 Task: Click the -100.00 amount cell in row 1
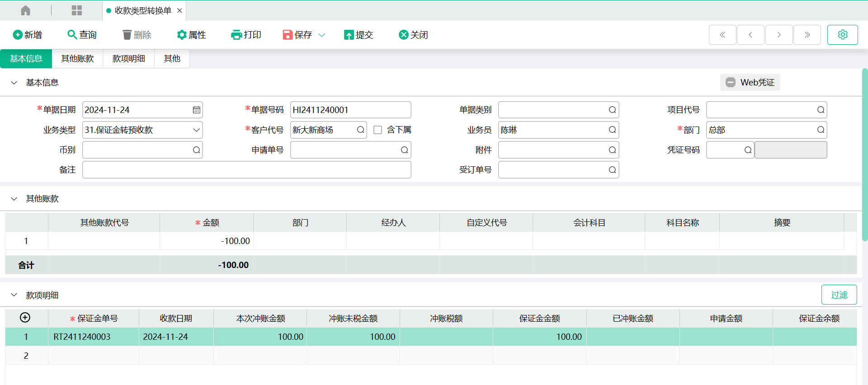[207, 241]
